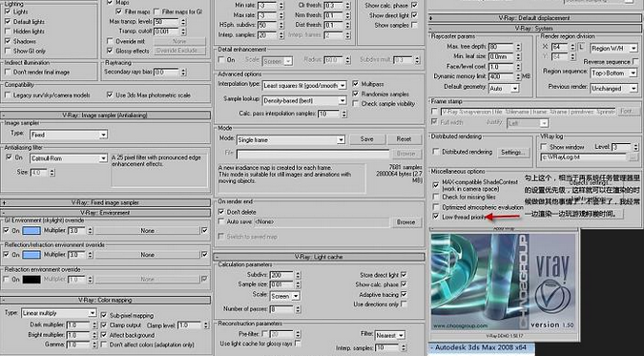
Task: Open the Previous render Unchanged dropdown
Action: (613, 88)
